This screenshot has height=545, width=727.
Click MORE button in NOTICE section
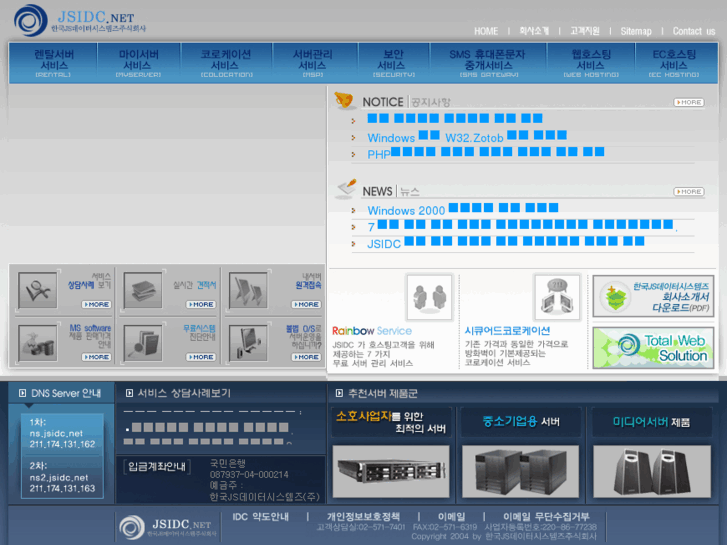point(689,102)
